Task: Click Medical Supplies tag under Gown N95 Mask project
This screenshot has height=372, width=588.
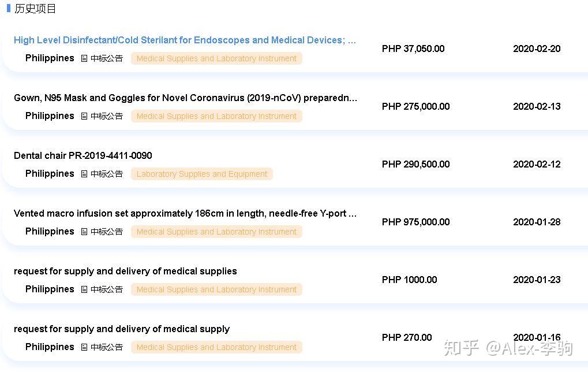Action: point(216,116)
